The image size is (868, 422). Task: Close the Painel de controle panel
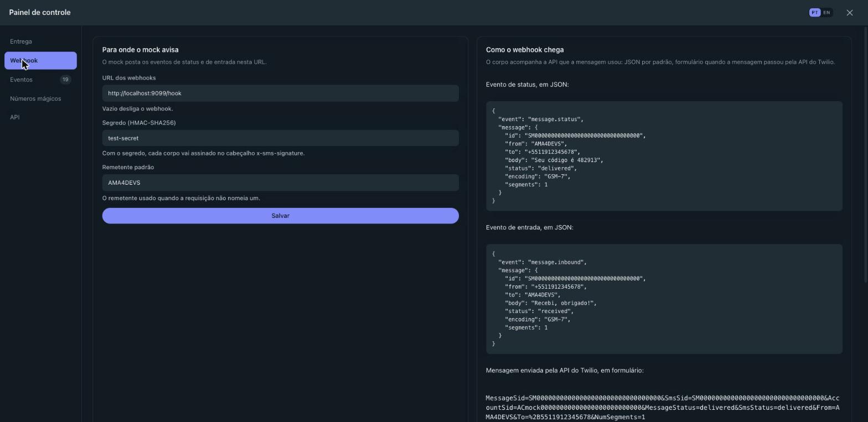[850, 13]
